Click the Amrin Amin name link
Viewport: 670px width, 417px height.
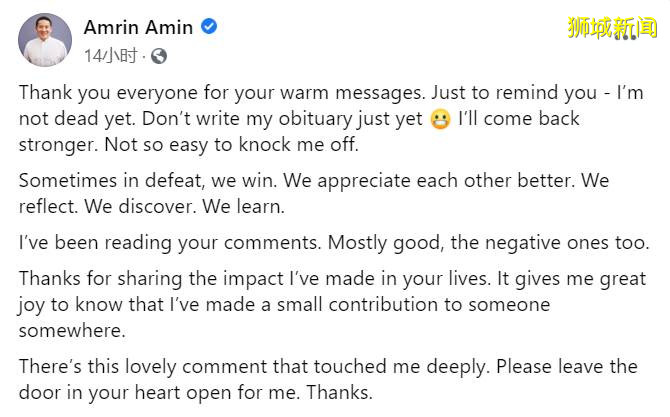[x=138, y=27]
